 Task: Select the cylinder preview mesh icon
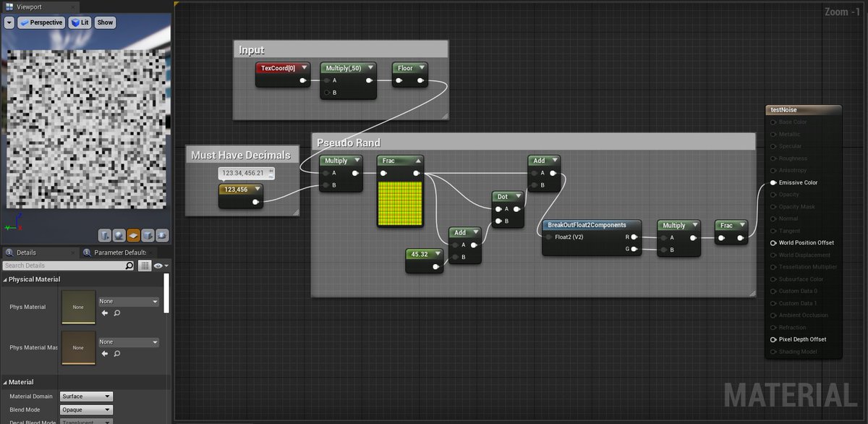coord(106,235)
